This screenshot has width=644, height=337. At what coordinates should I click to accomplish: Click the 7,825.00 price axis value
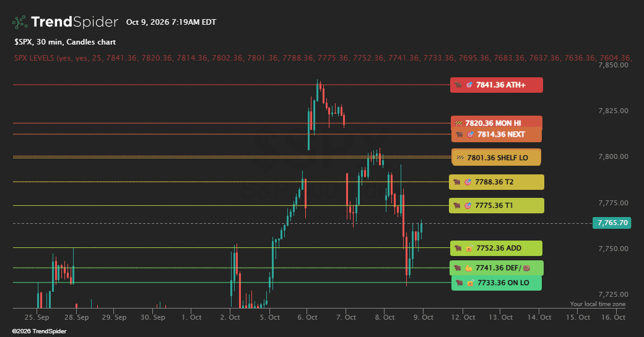(x=613, y=111)
